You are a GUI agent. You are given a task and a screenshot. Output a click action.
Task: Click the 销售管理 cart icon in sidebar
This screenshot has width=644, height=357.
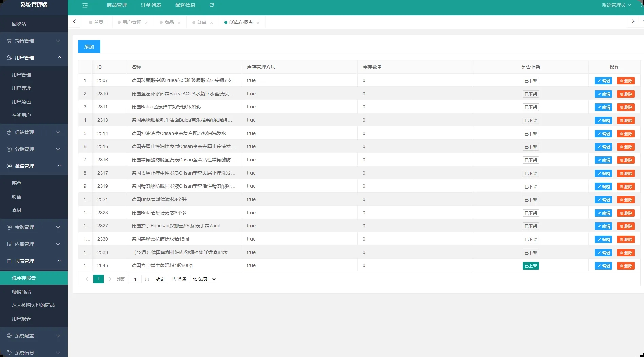(9, 41)
